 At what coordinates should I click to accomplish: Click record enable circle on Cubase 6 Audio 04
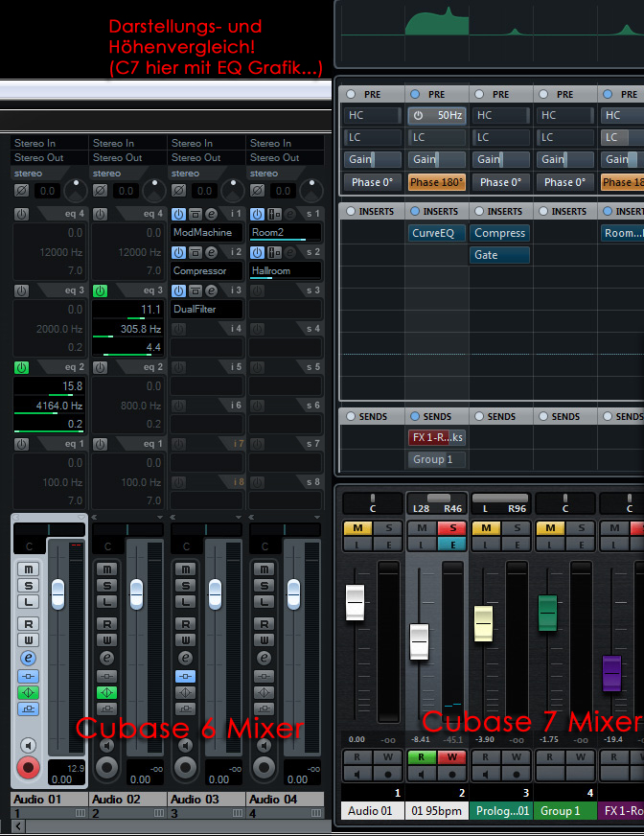pos(264,768)
